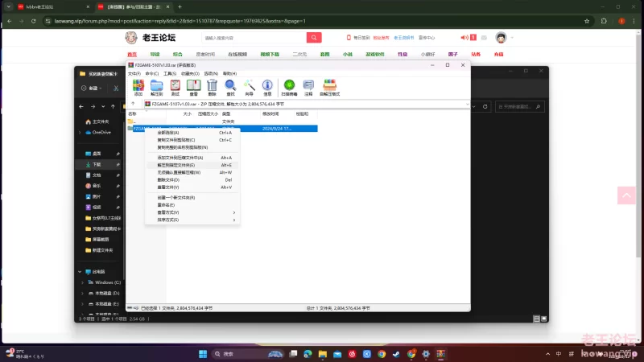Screen dimensions: 644x362
Task: Open the Downloads (下载) folder in Explorer sidebar
Action: 98,164
